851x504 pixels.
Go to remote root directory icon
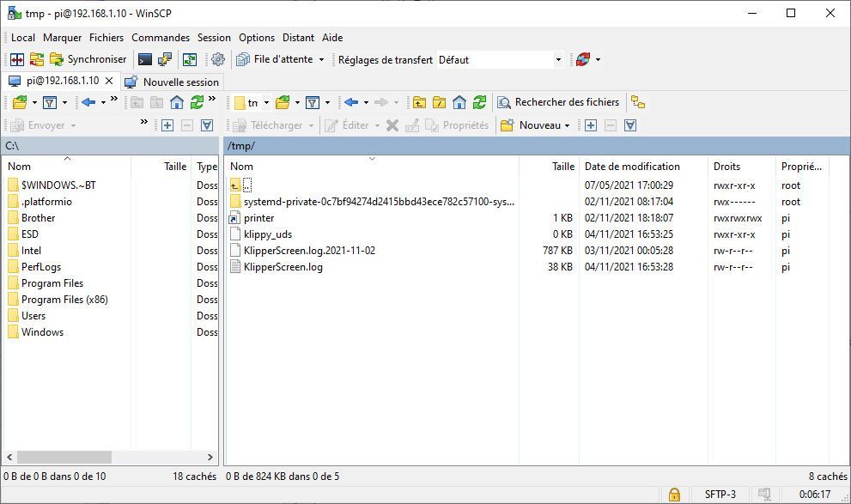pos(439,102)
